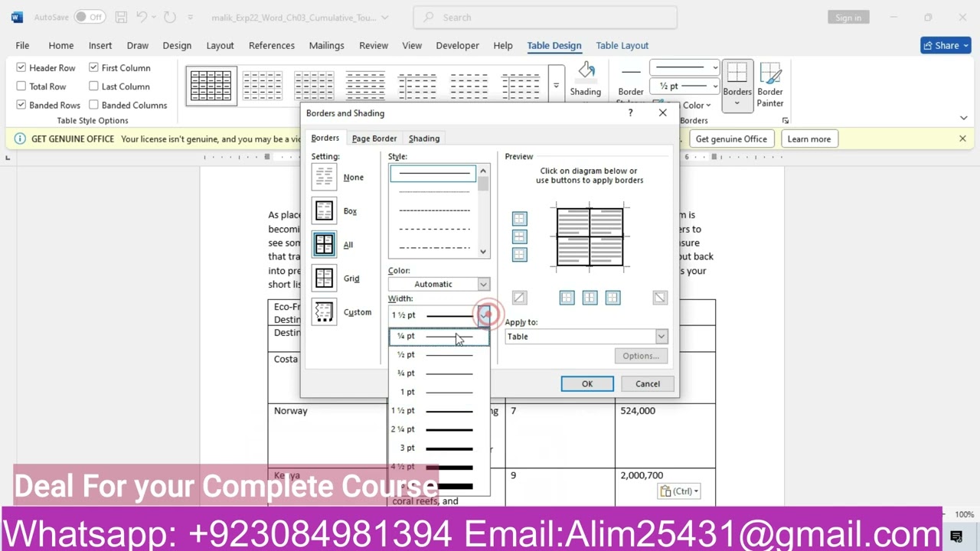Expand the table styles gallery arrow

[557, 86]
